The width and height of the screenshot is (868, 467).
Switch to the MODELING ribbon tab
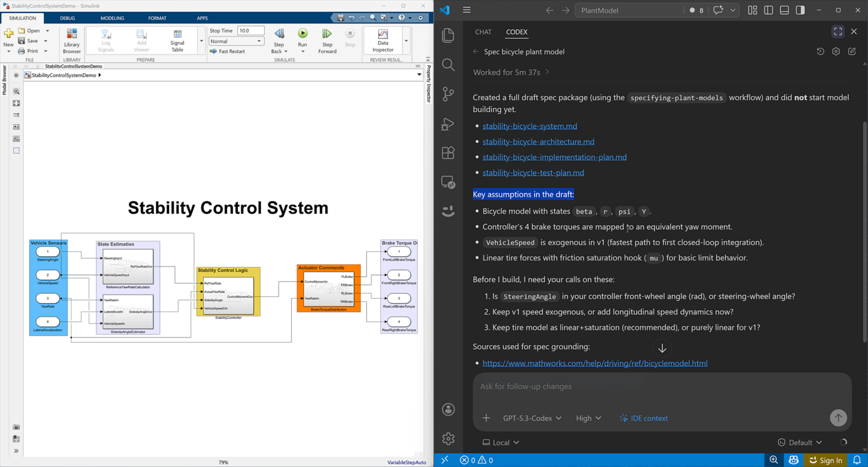(112, 18)
